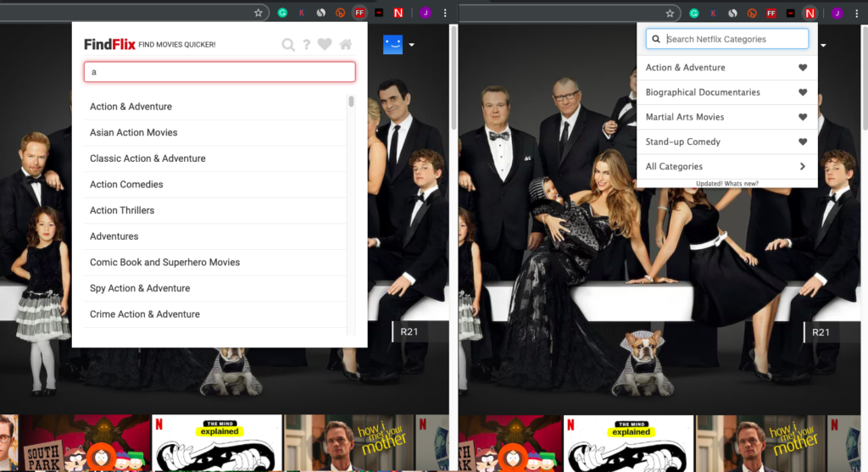Screen dimensions: 868x472
Task: Bookmark page with star in right window
Action: click(x=670, y=13)
